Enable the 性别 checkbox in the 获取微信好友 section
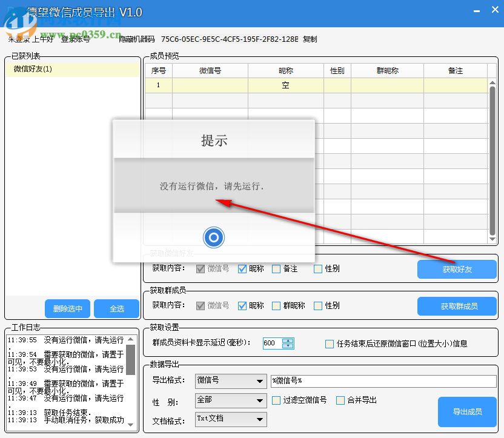 coord(318,268)
